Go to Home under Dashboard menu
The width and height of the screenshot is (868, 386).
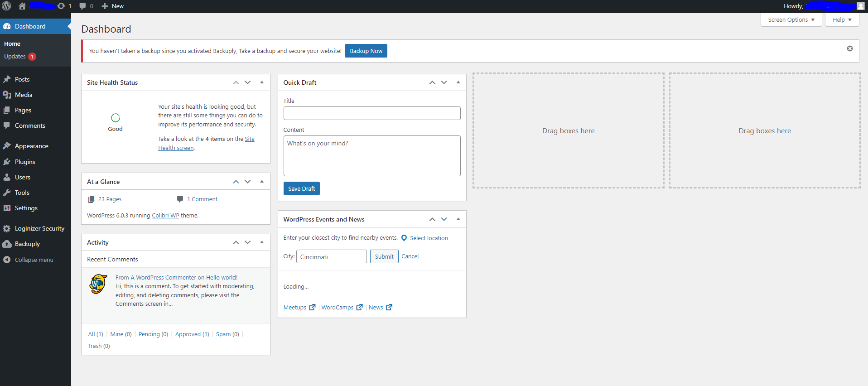tap(12, 44)
